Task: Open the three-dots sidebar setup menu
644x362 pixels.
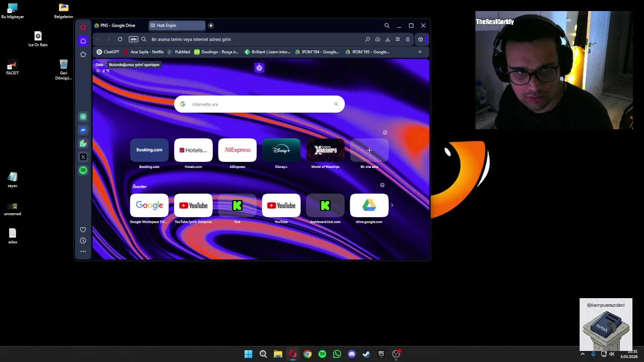Action: 83,251
